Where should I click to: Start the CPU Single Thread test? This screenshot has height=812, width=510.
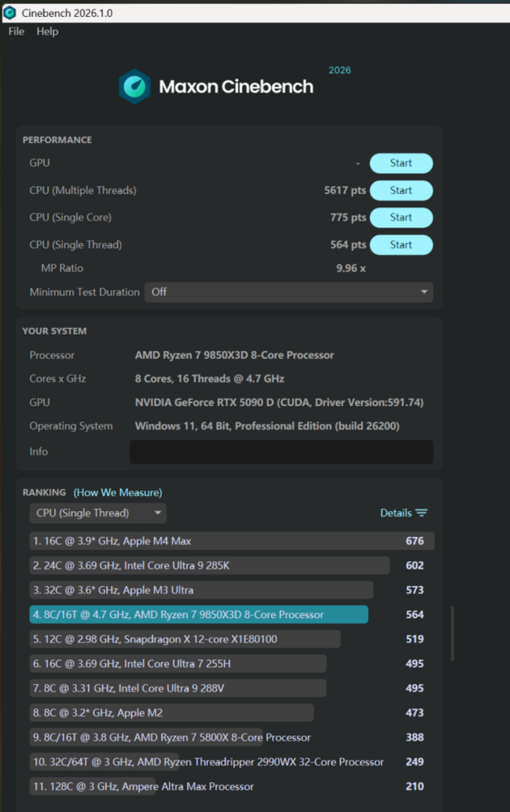click(x=401, y=245)
